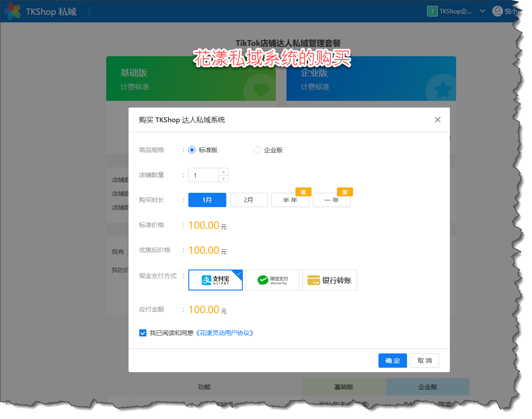Click the TKShop 私域 title text

(x=51, y=12)
